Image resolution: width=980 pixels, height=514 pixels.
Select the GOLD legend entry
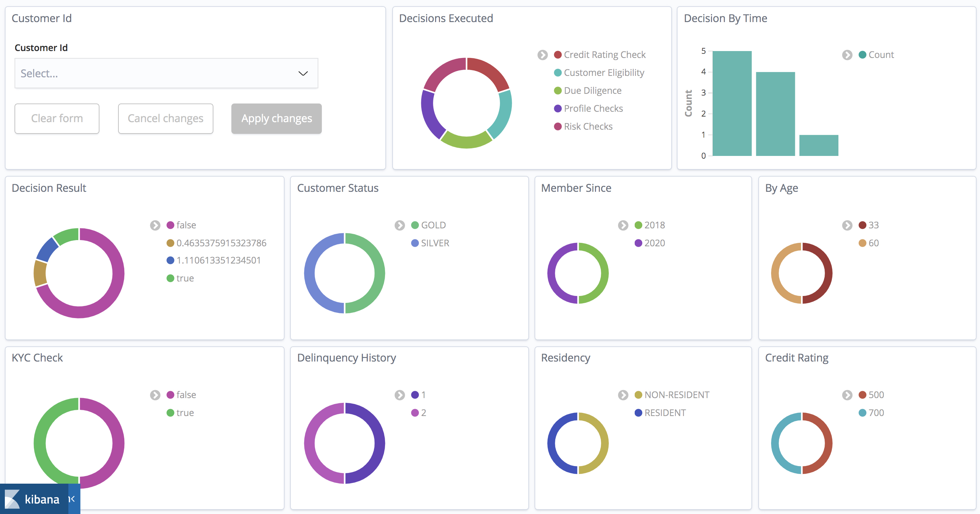coord(433,225)
